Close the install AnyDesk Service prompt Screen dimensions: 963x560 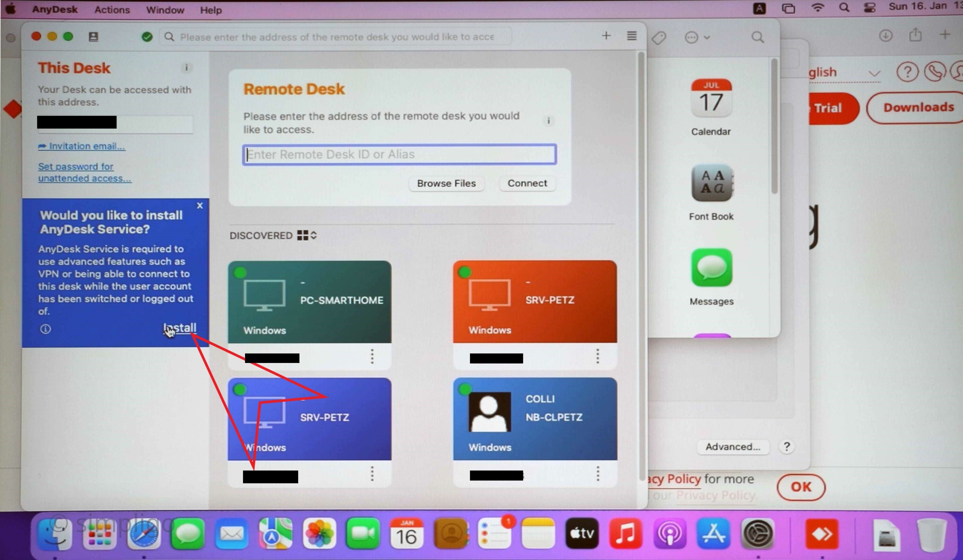pyautogui.click(x=199, y=205)
